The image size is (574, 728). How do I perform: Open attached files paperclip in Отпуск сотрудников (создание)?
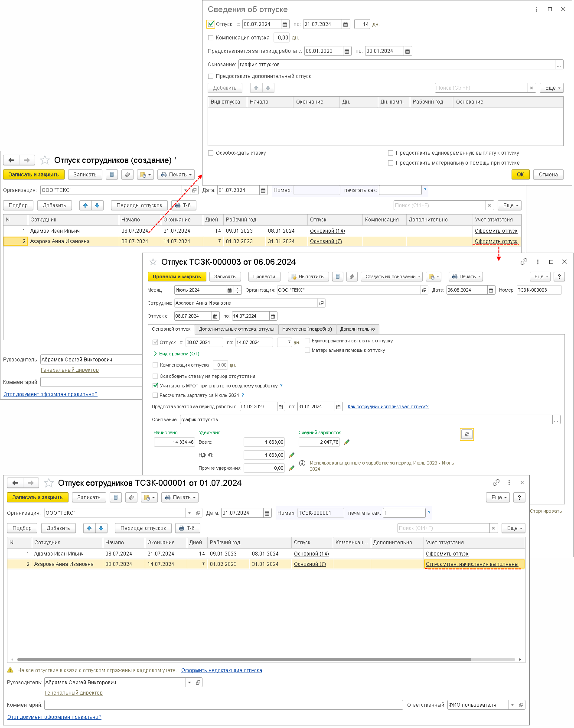[x=127, y=175]
